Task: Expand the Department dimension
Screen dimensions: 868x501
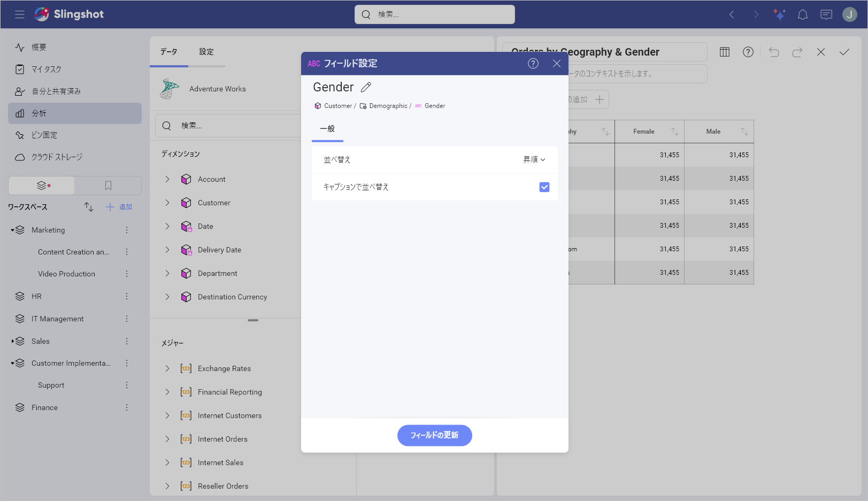Action: click(x=167, y=273)
